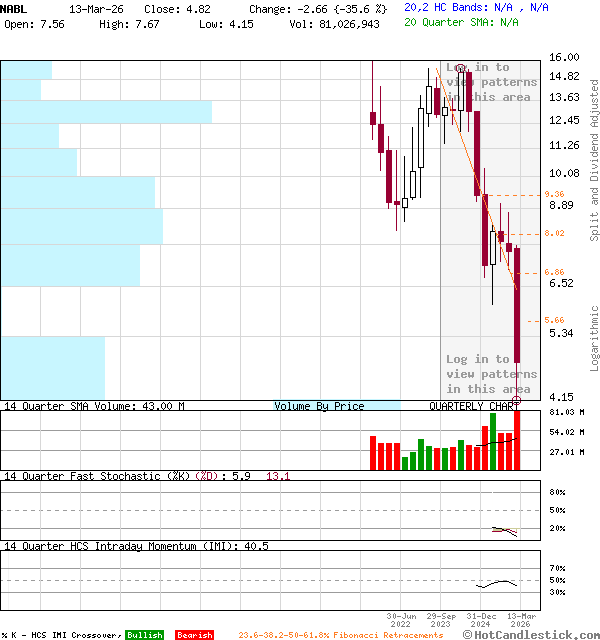Click the circle marker at the chart high

click(460, 67)
